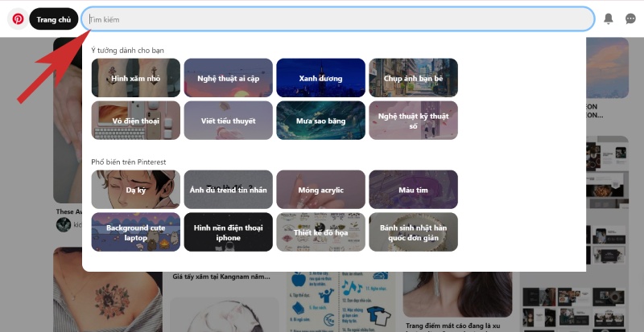644x332 pixels.
Task: Go to Trang chủ home tab
Action: click(x=54, y=18)
